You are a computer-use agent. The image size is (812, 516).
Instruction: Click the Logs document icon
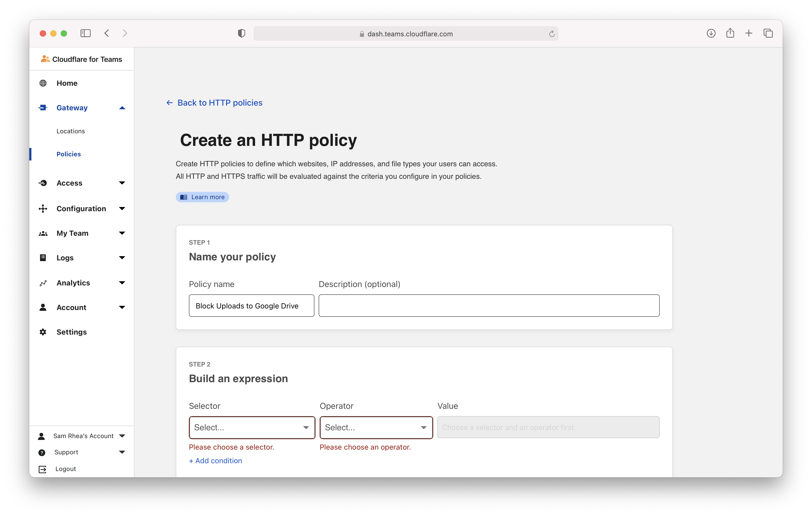(43, 257)
